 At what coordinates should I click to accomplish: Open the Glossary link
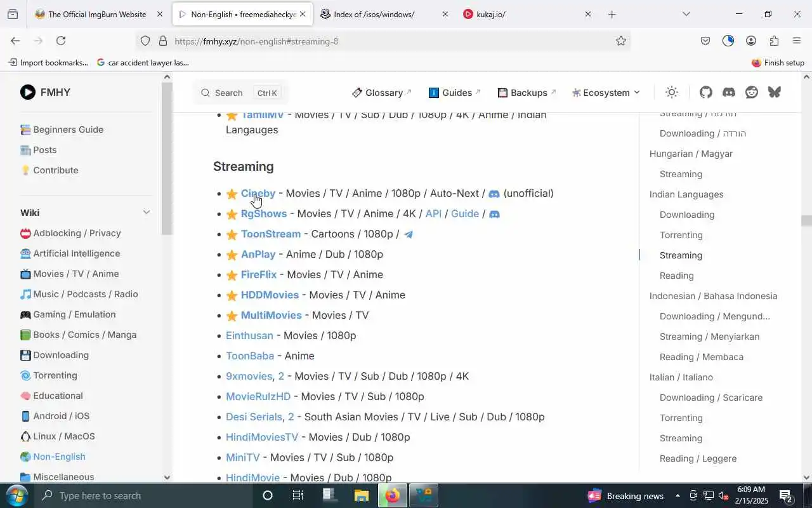pyautogui.click(x=382, y=93)
